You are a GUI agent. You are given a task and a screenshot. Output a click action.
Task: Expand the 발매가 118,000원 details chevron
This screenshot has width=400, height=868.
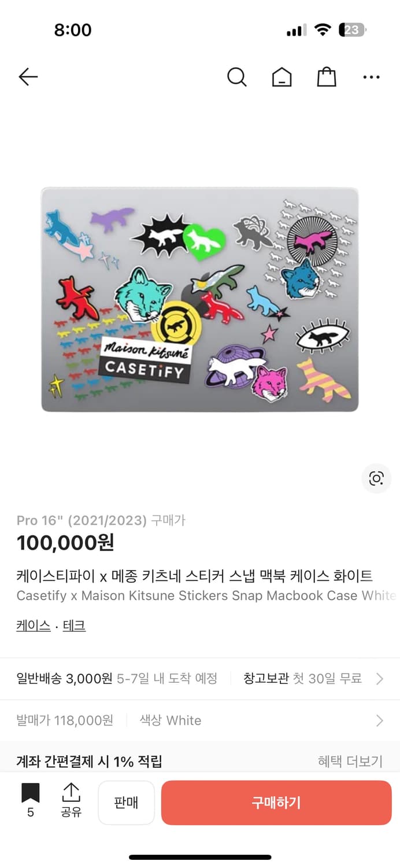point(380,720)
